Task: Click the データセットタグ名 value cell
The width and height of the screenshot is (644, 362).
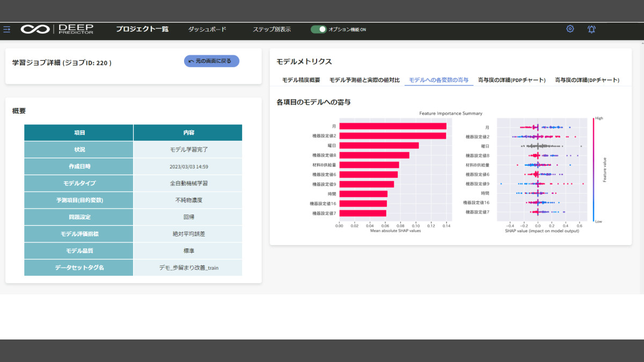Action: [188, 268]
